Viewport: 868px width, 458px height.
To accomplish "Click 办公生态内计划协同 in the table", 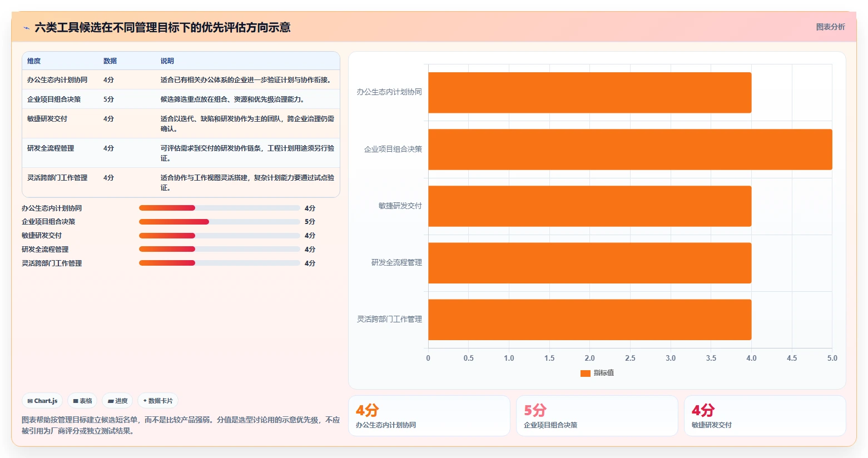I will 57,80.
